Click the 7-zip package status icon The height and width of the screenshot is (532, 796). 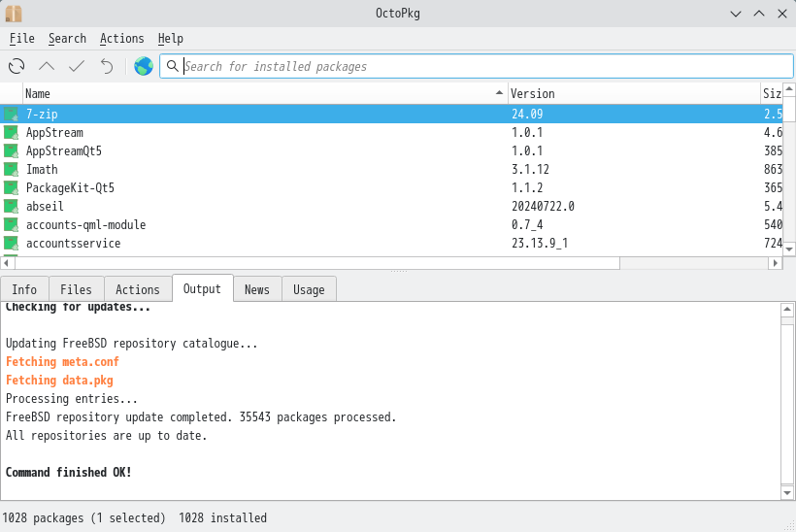12,114
